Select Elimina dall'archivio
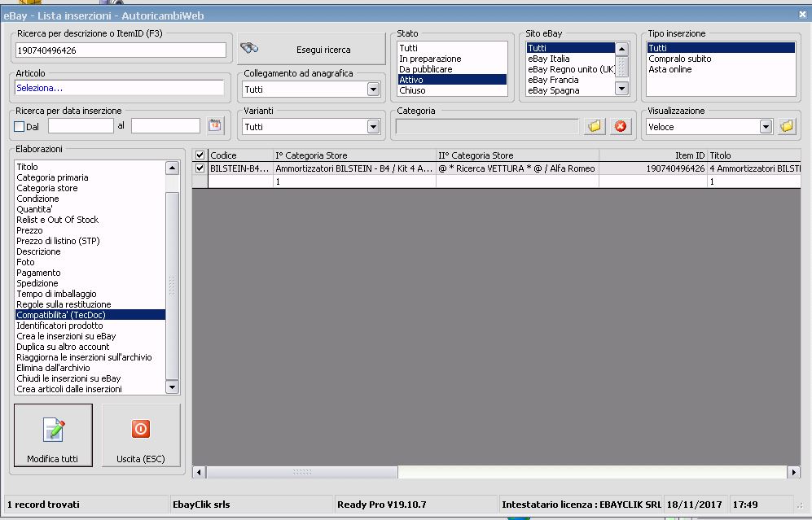The width and height of the screenshot is (812, 520). (90, 368)
